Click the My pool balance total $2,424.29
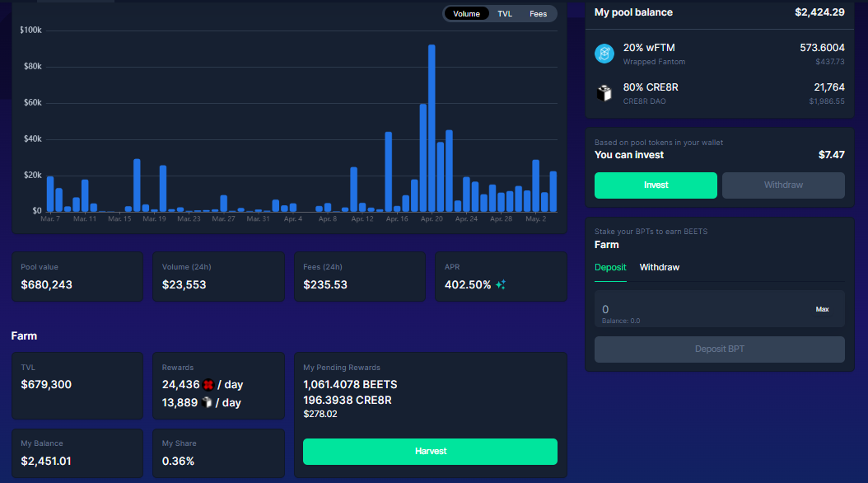Screen dimensions: 868x483 819,12
